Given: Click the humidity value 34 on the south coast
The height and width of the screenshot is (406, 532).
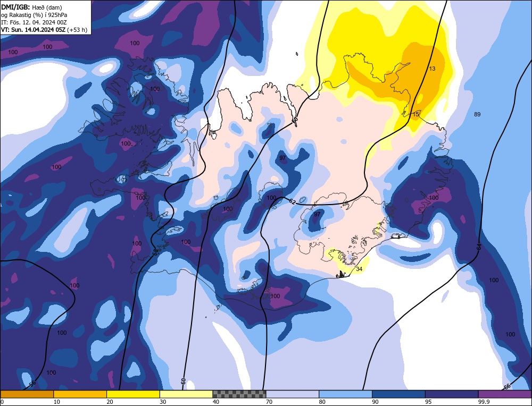Looking at the screenshot, I should click(x=359, y=269).
